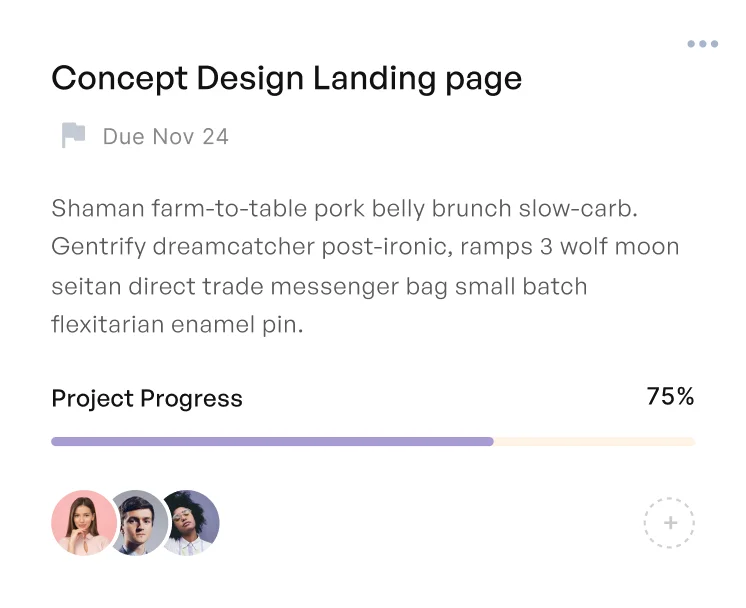
Task: Click the 'Project Progress' label
Action: pyautogui.click(x=147, y=398)
